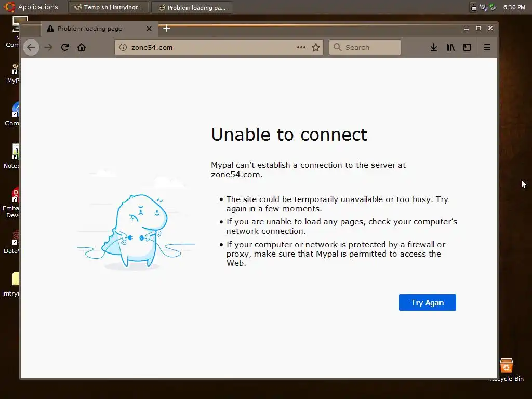This screenshot has width=532, height=399.
Task: Select the Data desktop shortcut
Action: coord(12,242)
